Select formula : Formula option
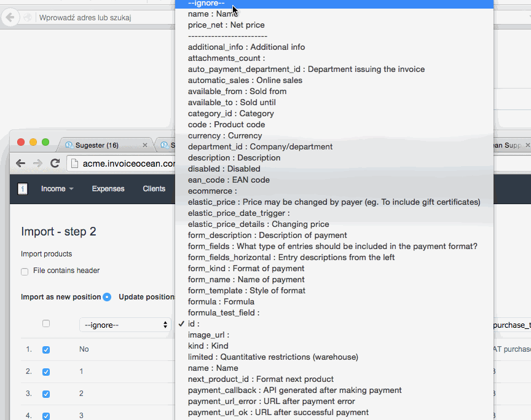The image size is (531, 420). 334,302
